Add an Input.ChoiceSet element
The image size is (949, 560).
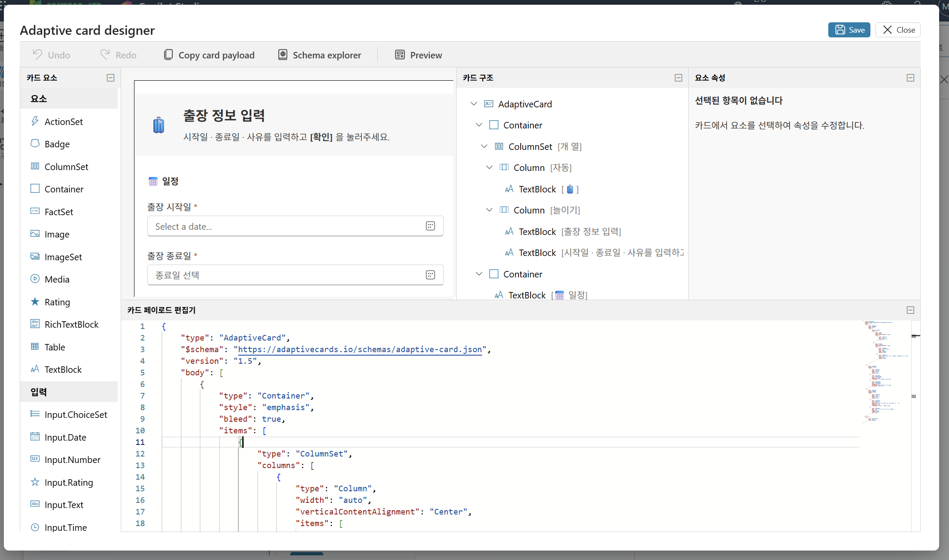69,414
